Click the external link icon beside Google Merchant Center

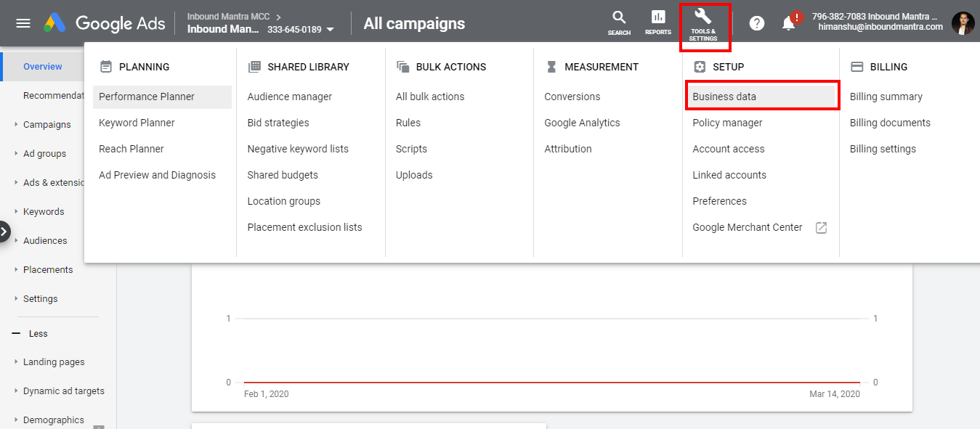(x=821, y=227)
